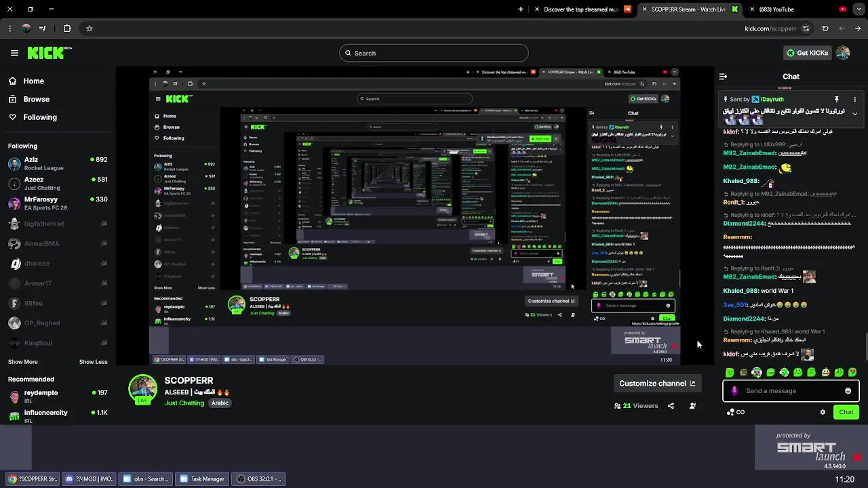Image resolution: width=868 pixels, height=488 pixels.
Task: Open Azeez Just Chatting channel
Action: click(x=58, y=184)
